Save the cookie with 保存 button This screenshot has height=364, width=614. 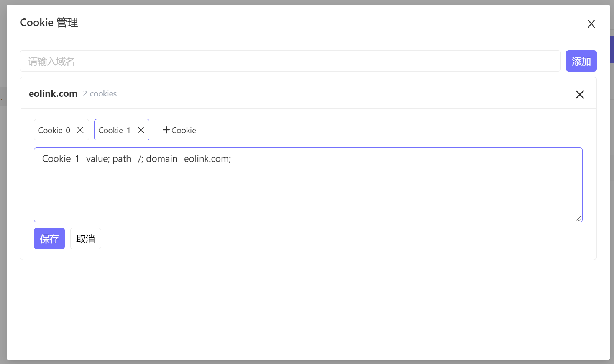click(x=49, y=238)
